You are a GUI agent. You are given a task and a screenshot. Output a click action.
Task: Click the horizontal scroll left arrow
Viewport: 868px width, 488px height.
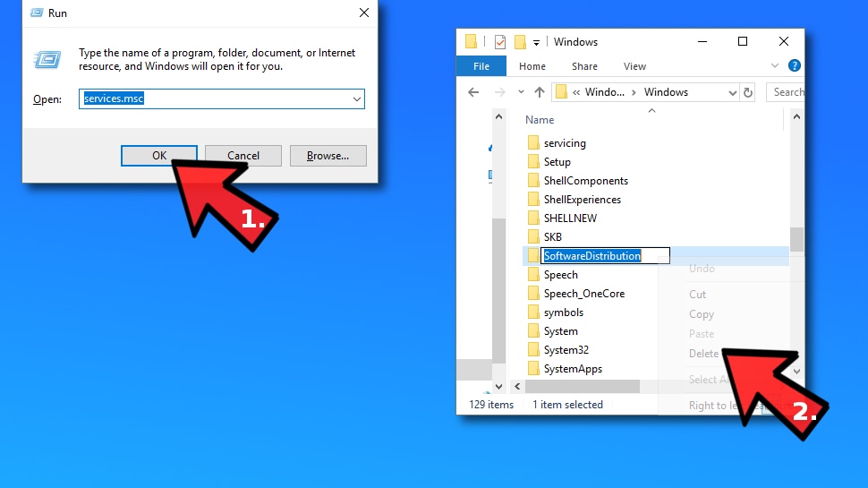pos(517,386)
